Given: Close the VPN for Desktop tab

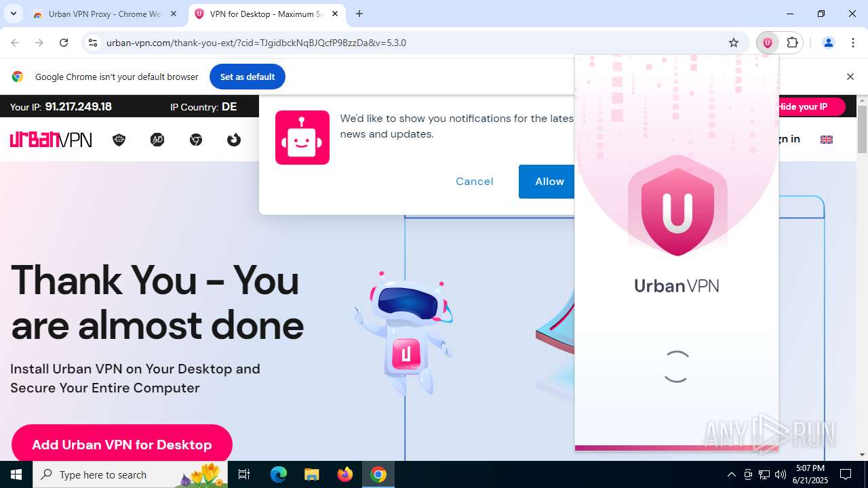Looking at the screenshot, I should click(335, 14).
